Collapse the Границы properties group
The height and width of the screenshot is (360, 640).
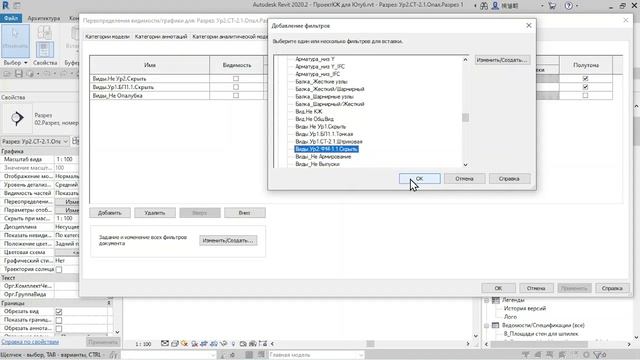pyautogui.click(x=109, y=303)
